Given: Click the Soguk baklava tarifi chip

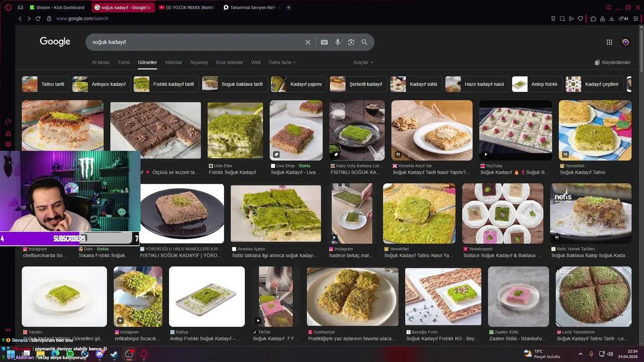Looking at the screenshot, I should 234,84.
